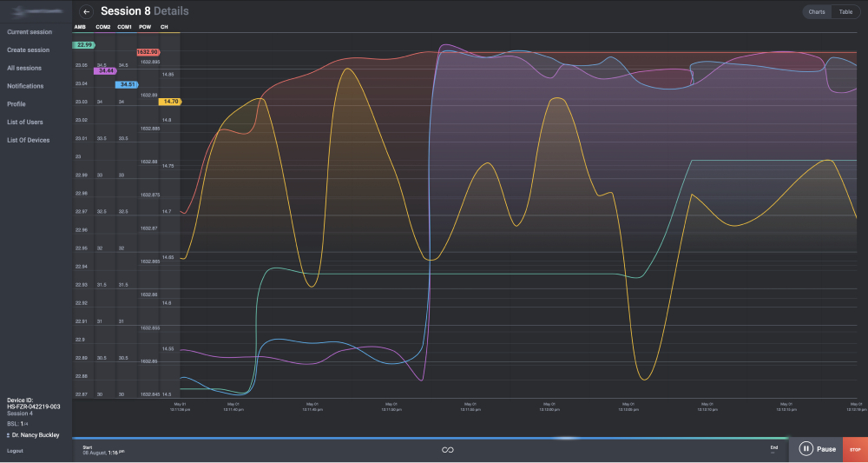Image resolution: width=868 pixels, height=463 pixels.
Task: Open Notifications in the sidebar
Action: click(x=25, y=86)
